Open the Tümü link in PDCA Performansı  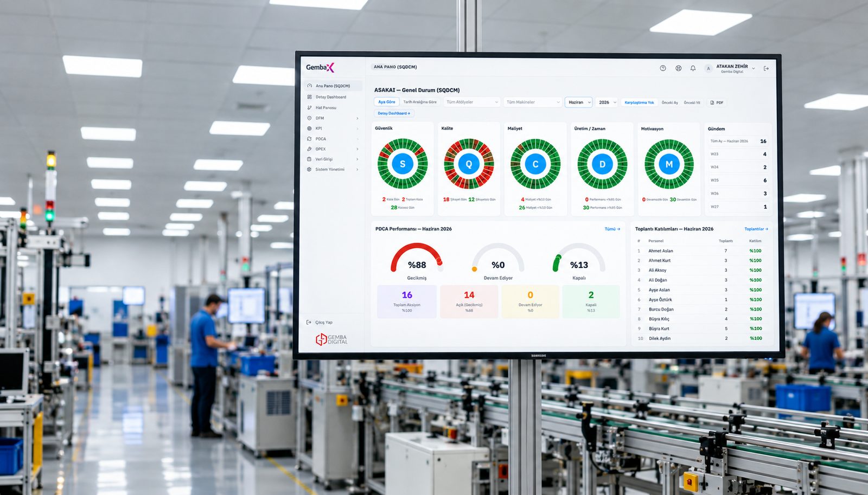(x=612, y=229)
